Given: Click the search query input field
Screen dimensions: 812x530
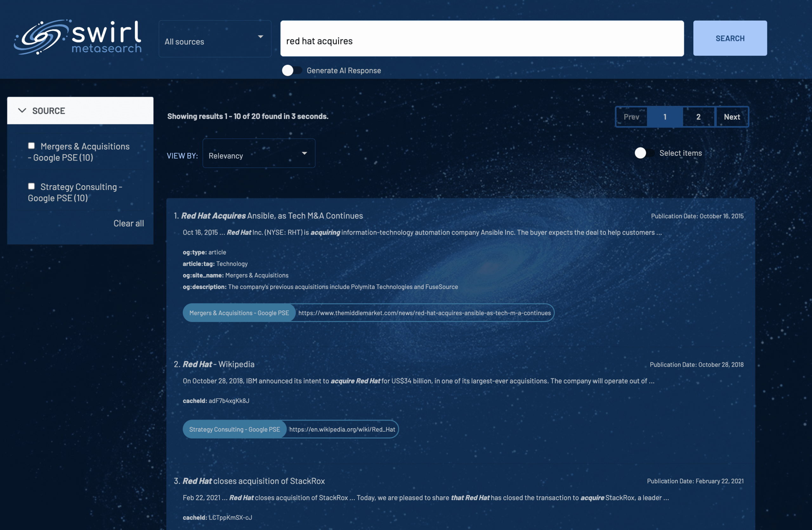Looking at the screenshot, I should (x=482, y=39).
